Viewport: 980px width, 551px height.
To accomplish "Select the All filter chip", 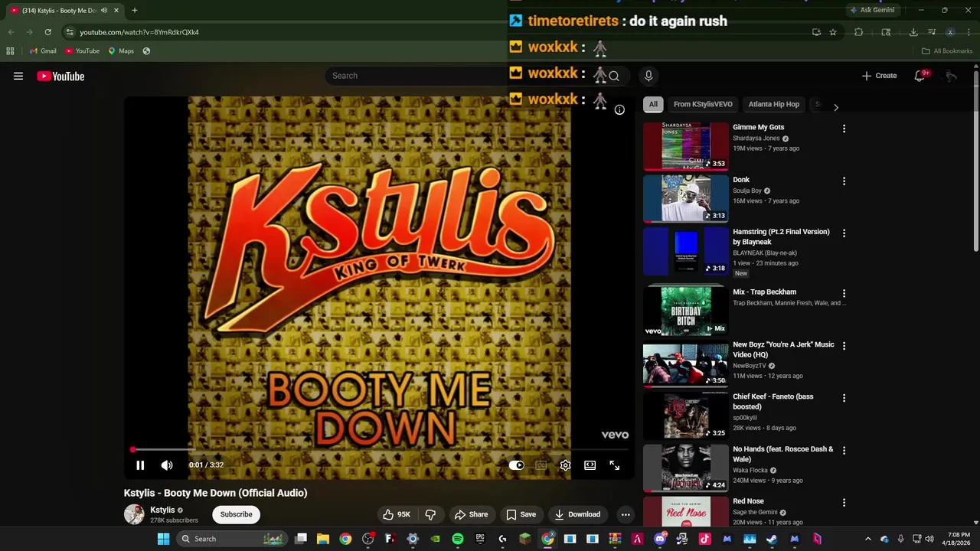I will pyautogui.click(x=653, y=104).
